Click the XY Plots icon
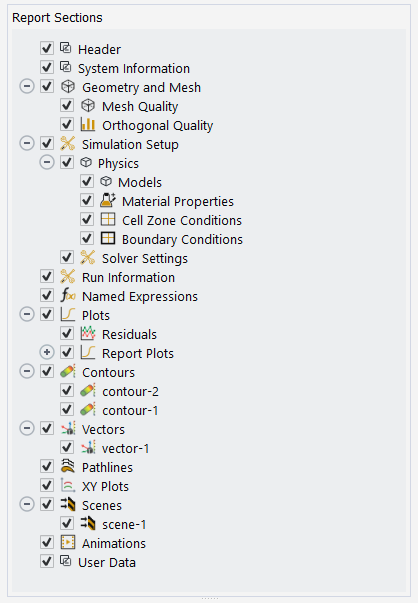Image resolution: width=418 pixels, height=603 pixels. (68, 486)
